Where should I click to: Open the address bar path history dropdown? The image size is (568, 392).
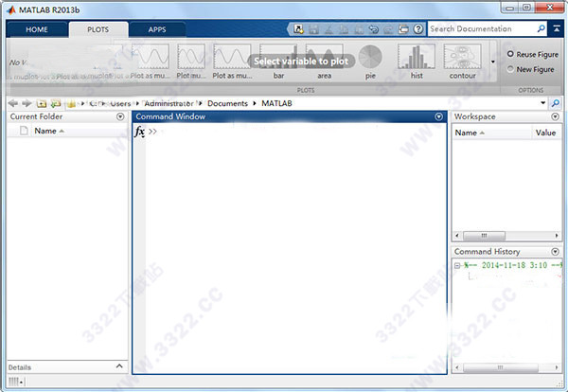click(543, 103)
